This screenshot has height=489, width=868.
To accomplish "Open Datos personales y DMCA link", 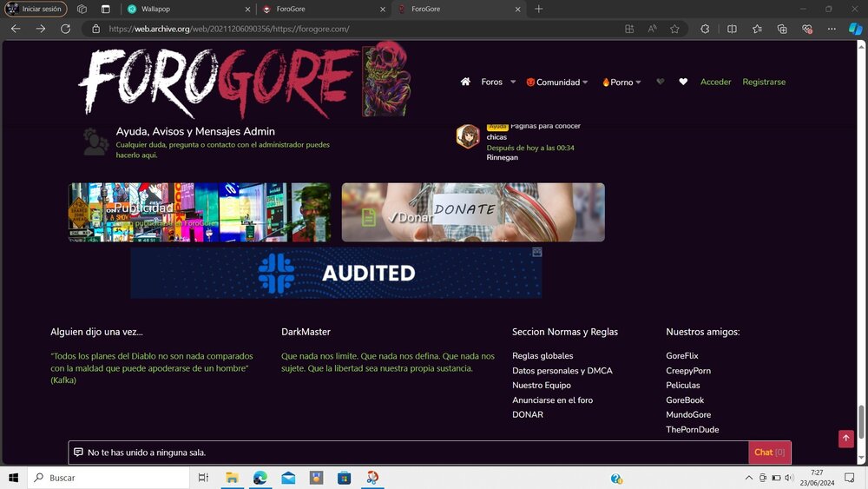I will pyautogui.click(x=562, y=371).
